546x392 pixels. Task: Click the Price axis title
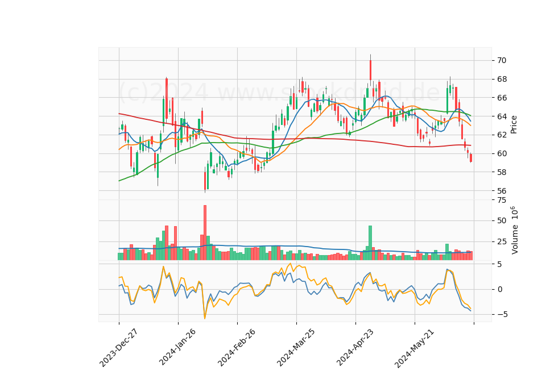click(x=514, y=125)
